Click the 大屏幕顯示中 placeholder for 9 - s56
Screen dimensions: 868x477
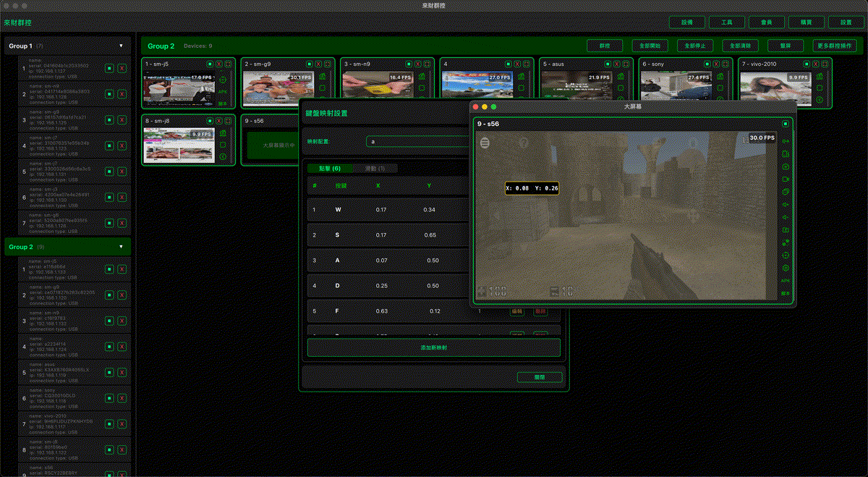point(271,145)
